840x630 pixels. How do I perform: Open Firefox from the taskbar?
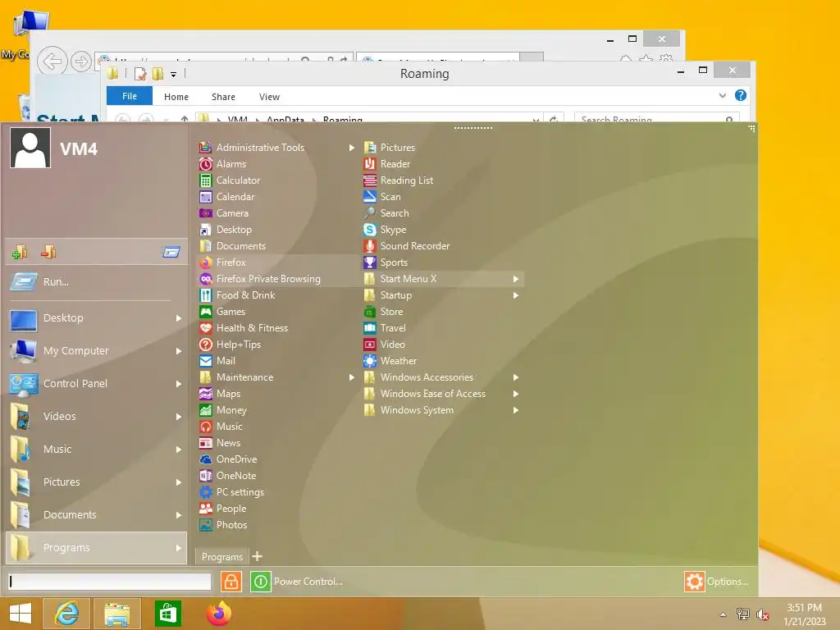[218, 614]
